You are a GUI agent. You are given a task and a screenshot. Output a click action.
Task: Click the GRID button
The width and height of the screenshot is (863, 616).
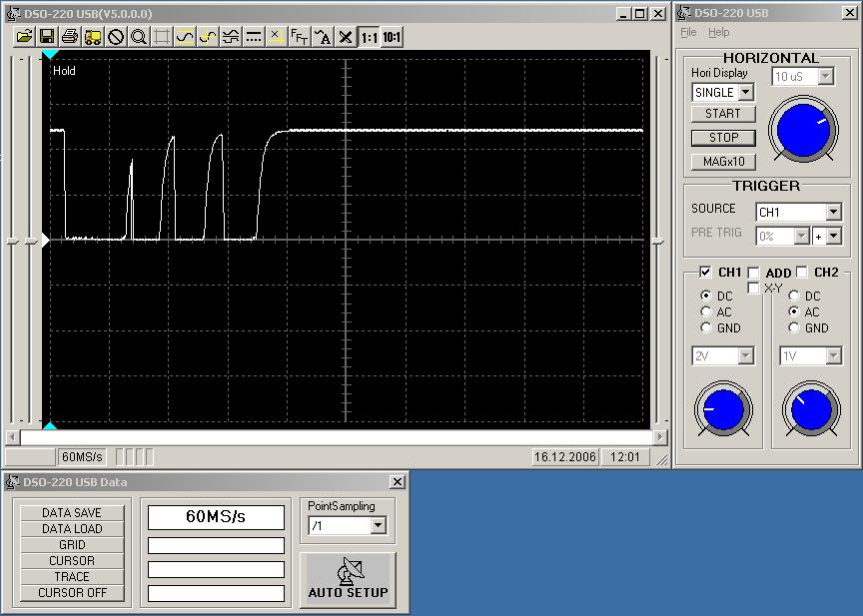[72, 544]
